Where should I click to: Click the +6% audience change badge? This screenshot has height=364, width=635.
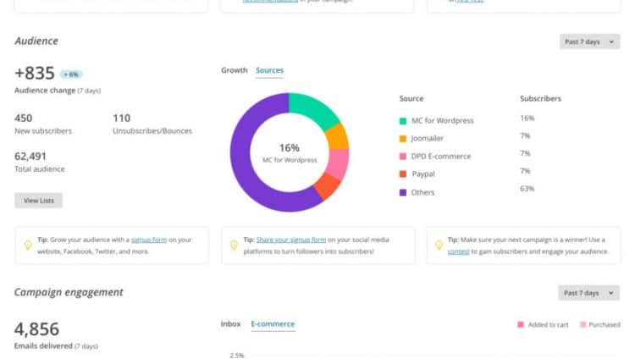click(x=71, y=74)
